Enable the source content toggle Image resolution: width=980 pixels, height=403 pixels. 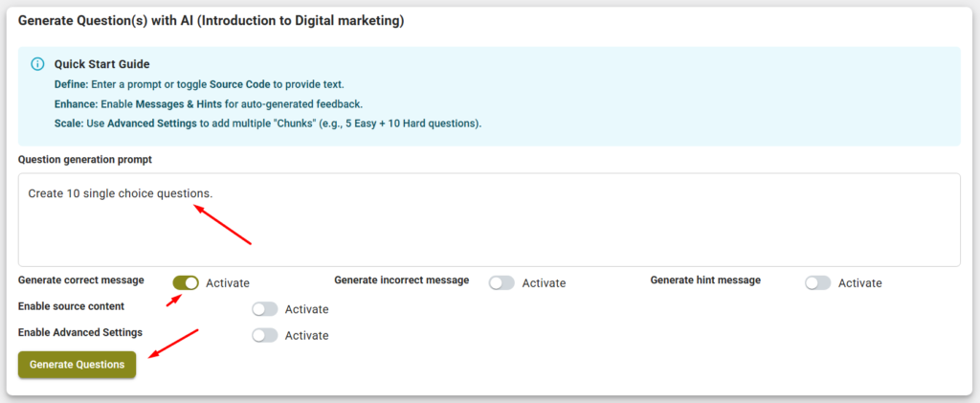[264, 309]
